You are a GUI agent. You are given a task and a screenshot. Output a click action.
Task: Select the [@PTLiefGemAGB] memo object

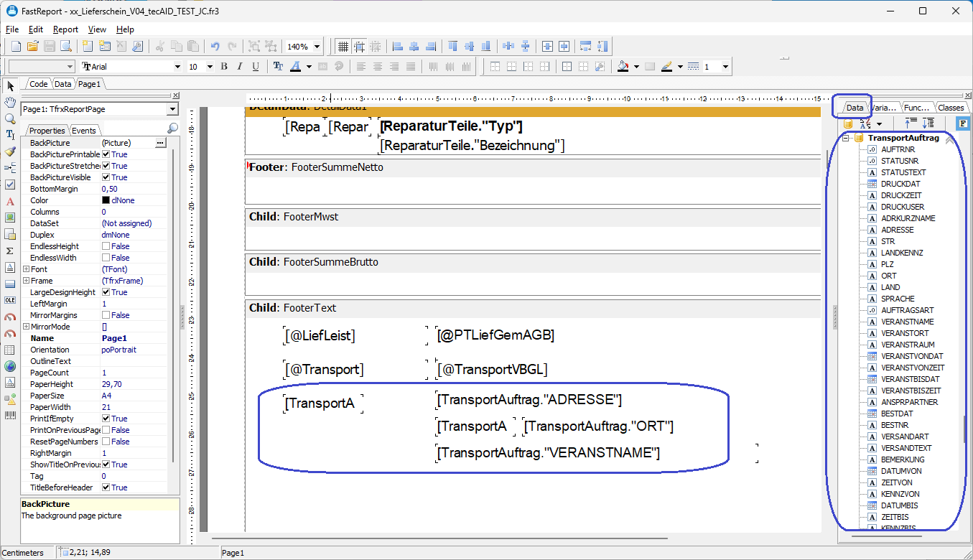(x=495, y=335)
